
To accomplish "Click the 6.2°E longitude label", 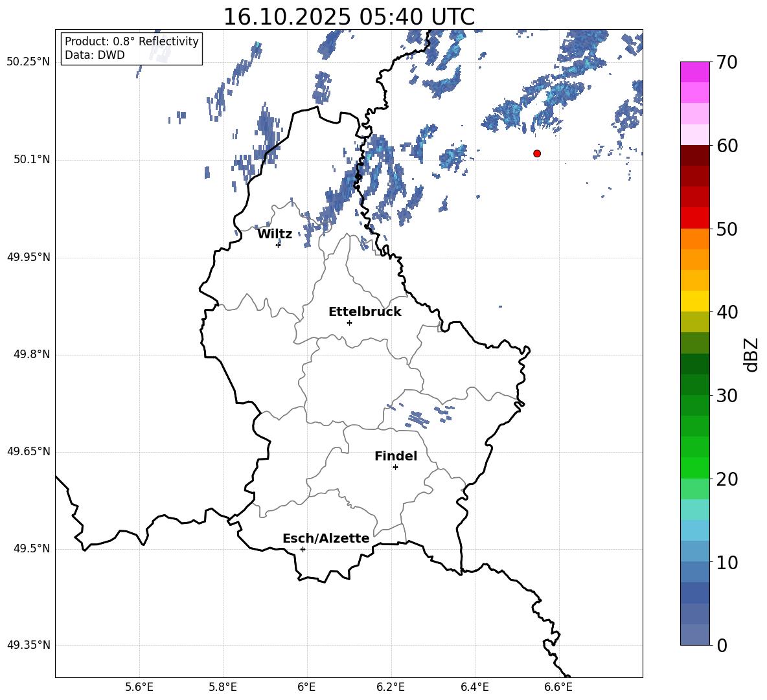I will 391,687.
